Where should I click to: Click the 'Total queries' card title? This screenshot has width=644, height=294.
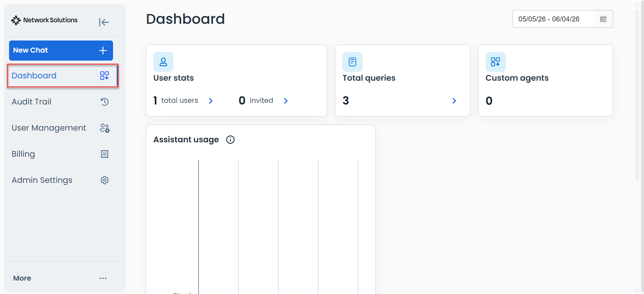(x=369, y=78)
